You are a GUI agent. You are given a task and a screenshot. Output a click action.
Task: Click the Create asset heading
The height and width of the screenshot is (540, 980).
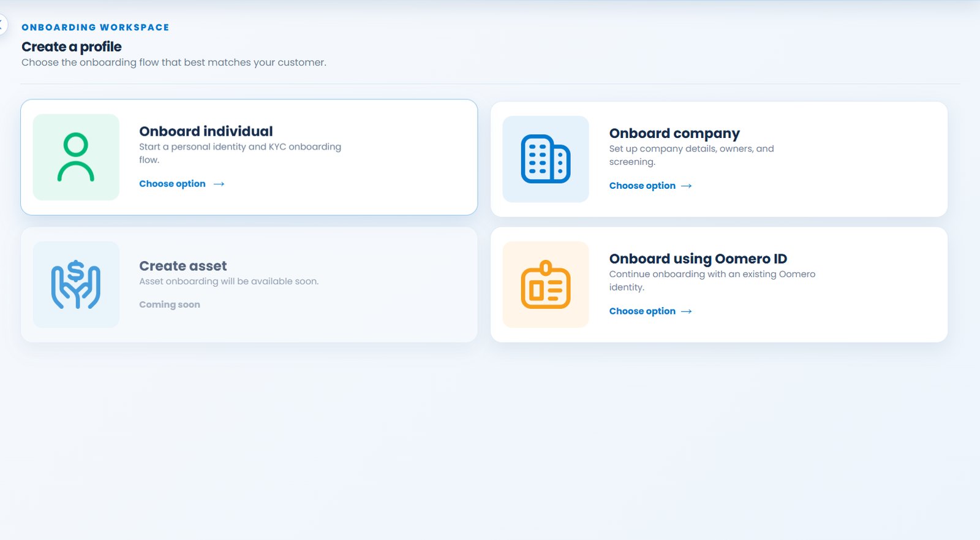[183, 266]
